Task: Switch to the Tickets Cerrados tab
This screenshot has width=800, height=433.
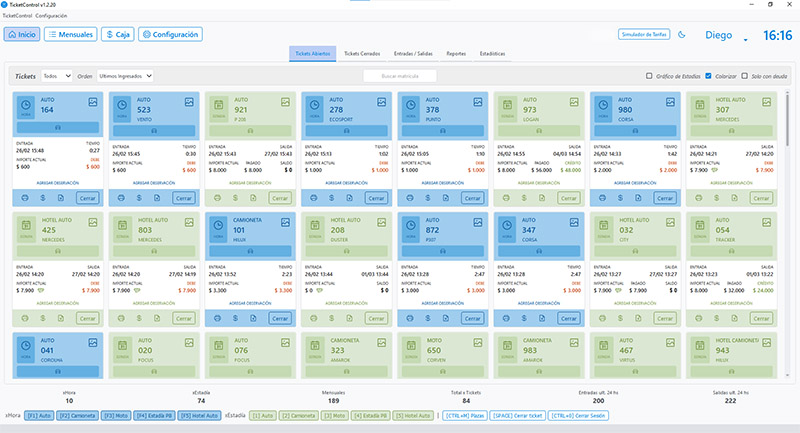Action: click(x=362, y=52)
